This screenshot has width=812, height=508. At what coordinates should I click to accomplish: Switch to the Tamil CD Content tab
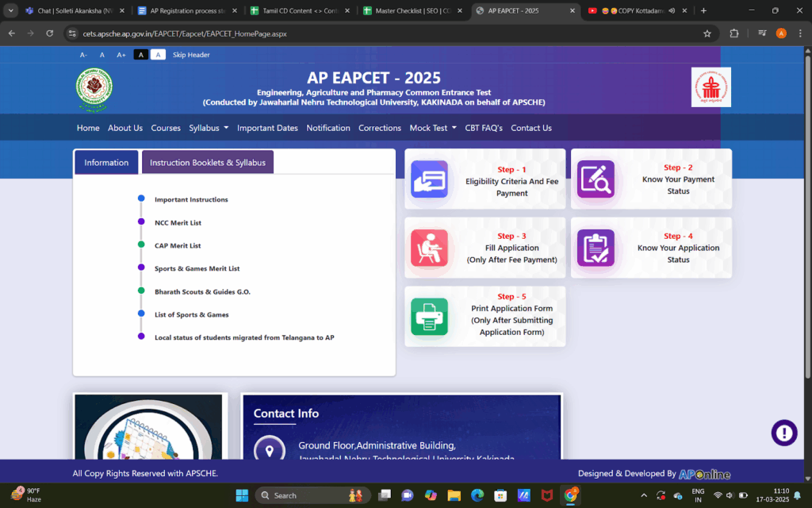pyautogui.click(x=301, y=10)
